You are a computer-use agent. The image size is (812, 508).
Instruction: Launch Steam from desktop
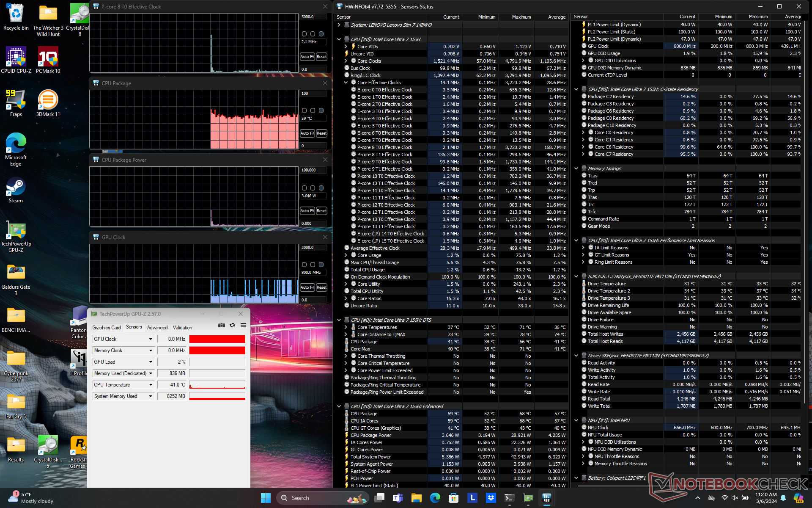(16, 190)
